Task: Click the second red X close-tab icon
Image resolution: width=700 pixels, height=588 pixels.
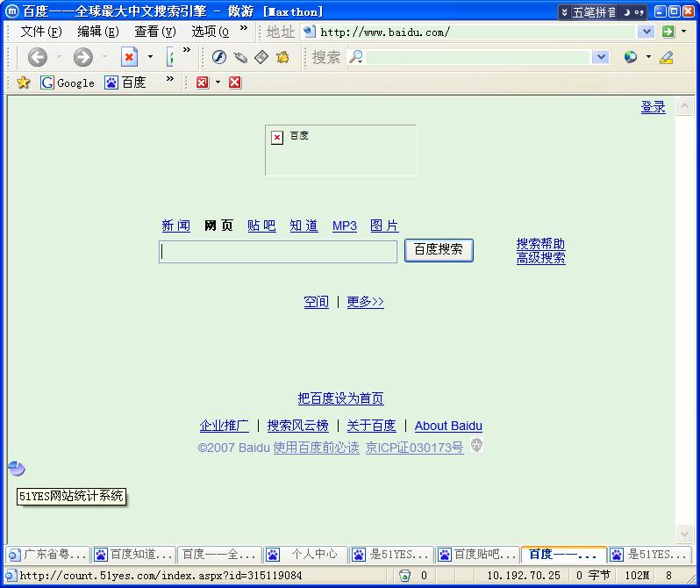Action: click(x=235, y=82)
